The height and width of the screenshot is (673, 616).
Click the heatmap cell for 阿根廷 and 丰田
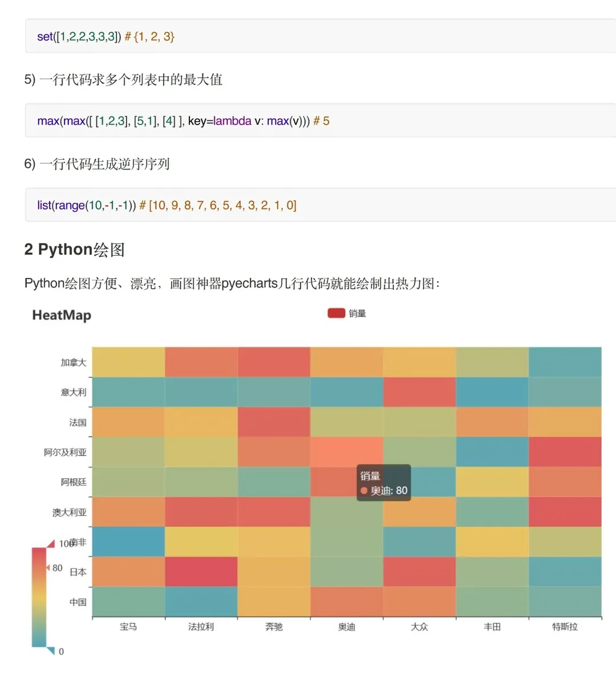click(x=492, y=482)
